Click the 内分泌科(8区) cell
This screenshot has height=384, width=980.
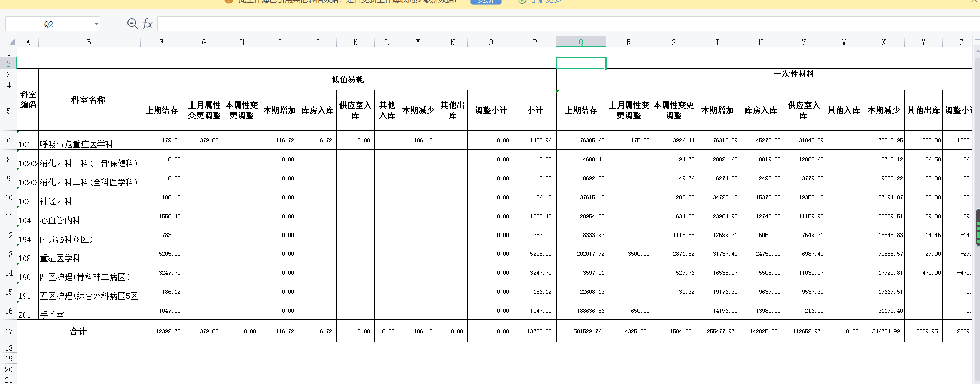coord(89,235)
